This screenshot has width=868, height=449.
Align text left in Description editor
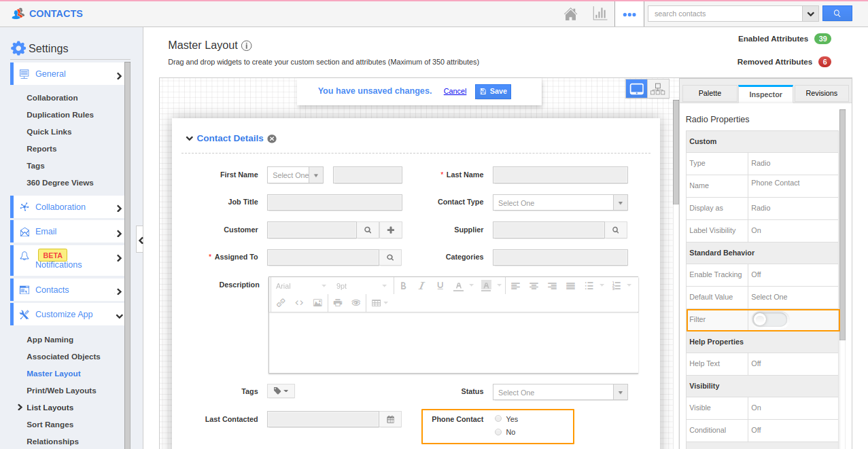(x=516, y=286)
